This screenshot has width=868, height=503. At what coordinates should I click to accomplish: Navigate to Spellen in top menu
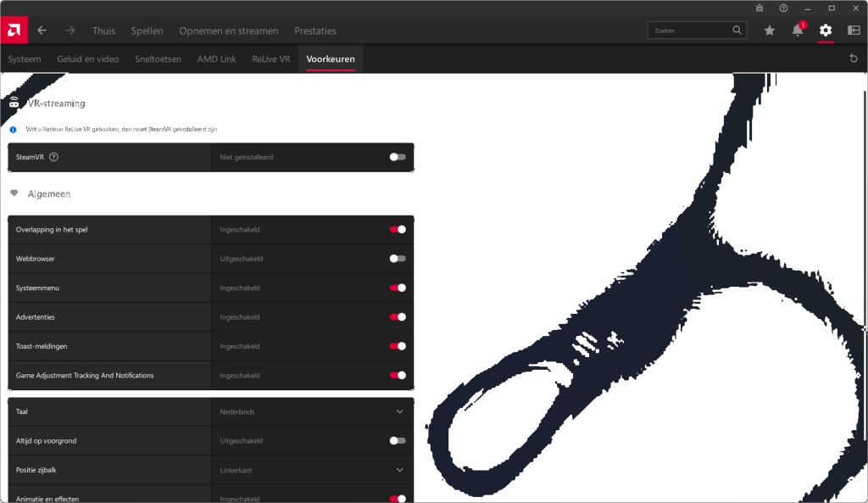(147, 31)
